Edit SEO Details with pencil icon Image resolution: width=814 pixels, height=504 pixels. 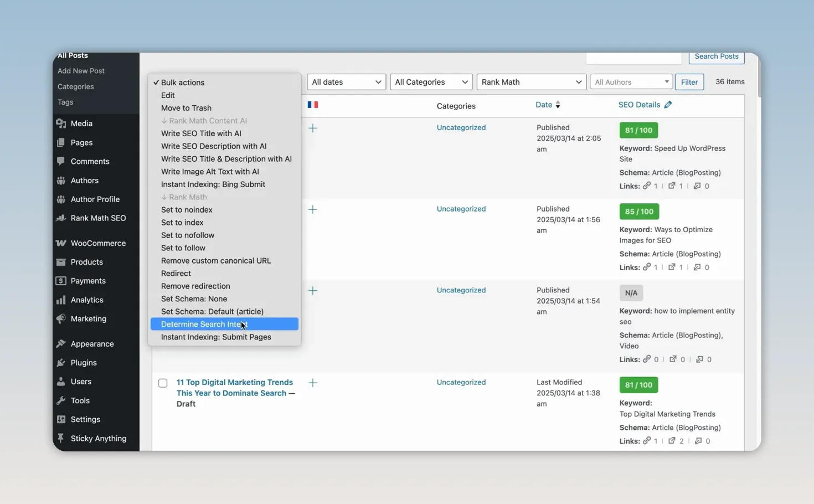tap(668, 105)
